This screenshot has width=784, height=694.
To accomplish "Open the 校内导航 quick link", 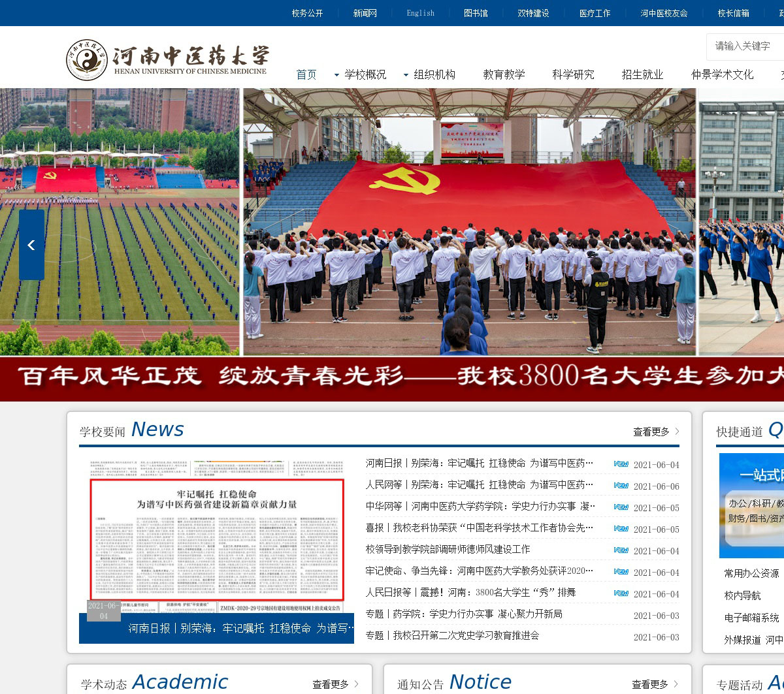I will point(742,596).
